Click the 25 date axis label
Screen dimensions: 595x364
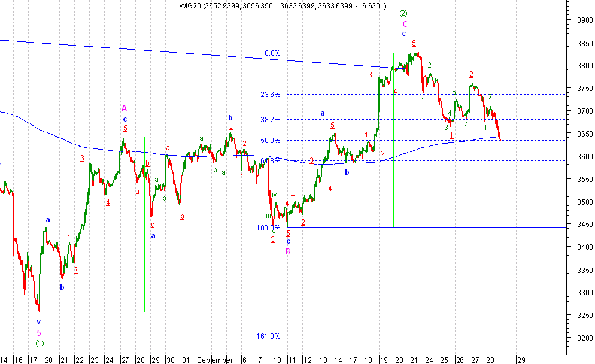pos(444,360)
